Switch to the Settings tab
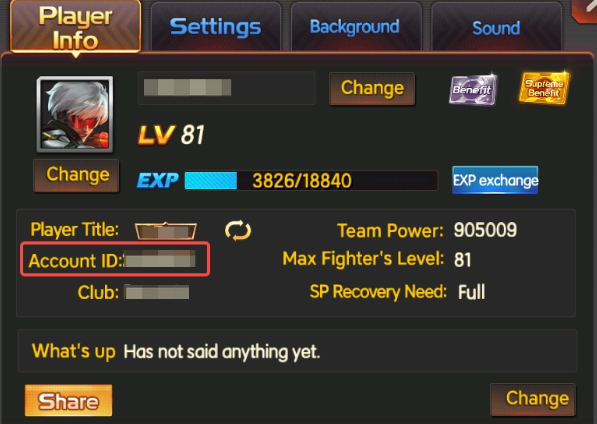The height and width of the screenshot is (424, 597). (x=215, y=27)
